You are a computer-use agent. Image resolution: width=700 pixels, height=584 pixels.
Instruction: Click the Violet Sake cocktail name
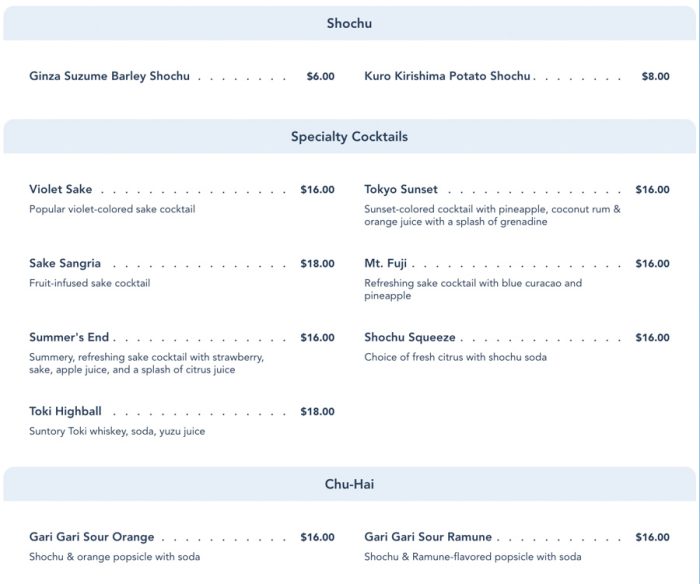point(60,189)
